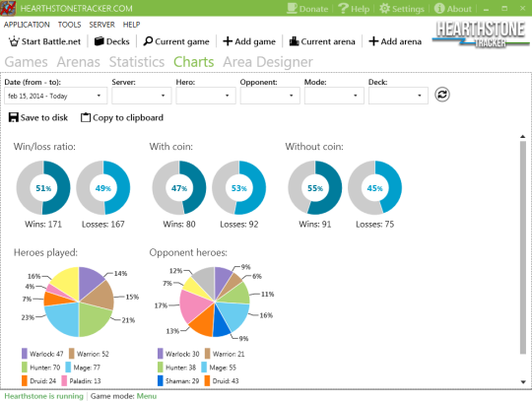Click the Start Battle.net label
Screen dimensions: 532x403
pyautogui.click(x=51, y=41)
